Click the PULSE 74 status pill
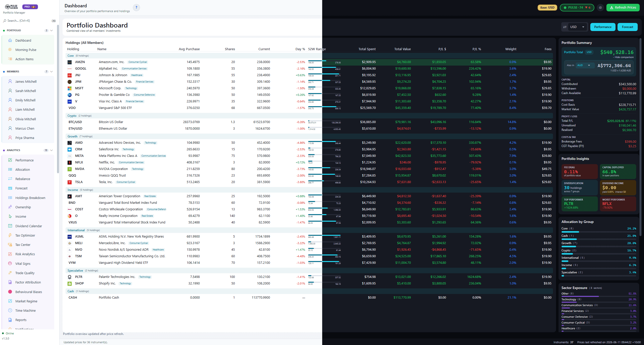Screen dimensions: 644x345 pos(577,8)
